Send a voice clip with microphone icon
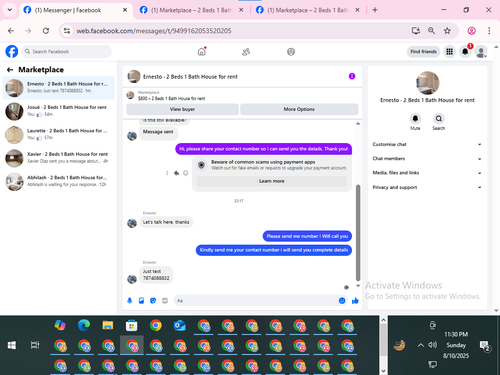Viewport: 500px width, 375px height. (x=130, y=301)
